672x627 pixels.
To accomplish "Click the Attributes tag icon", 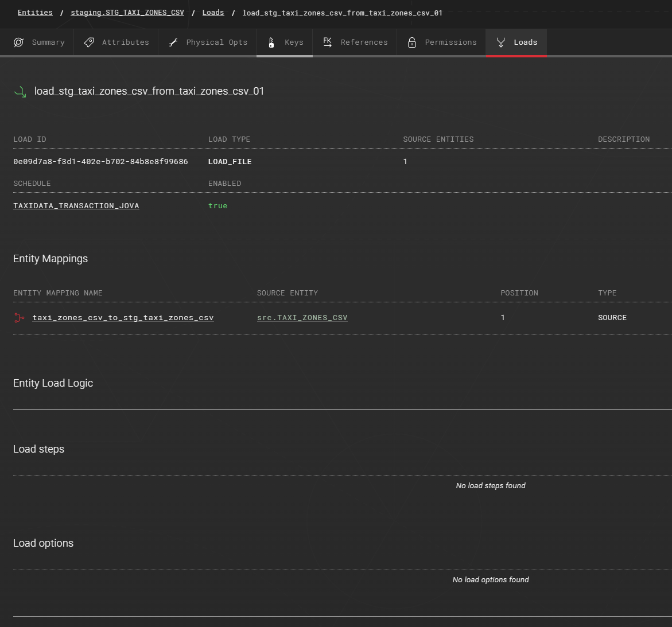I will point(89,42).
